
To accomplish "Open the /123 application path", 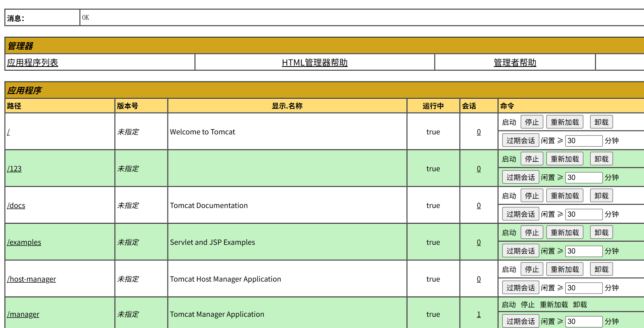I will point(14,169).
